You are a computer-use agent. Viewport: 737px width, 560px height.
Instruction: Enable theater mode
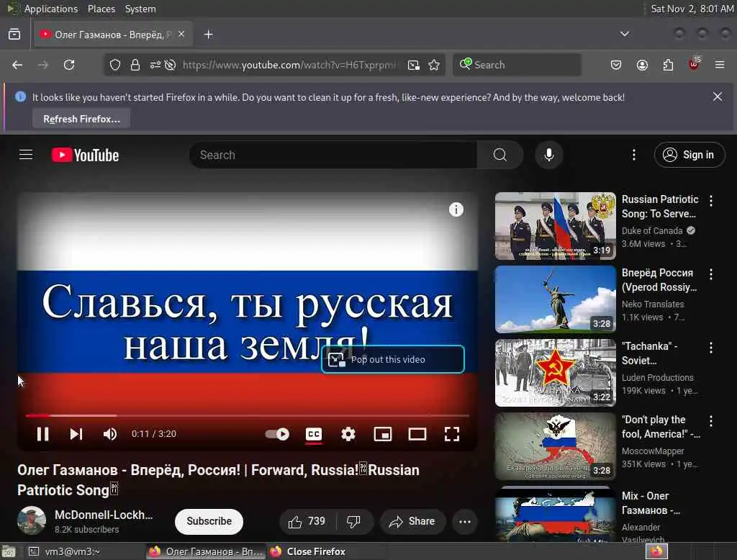tap(417, 434)
